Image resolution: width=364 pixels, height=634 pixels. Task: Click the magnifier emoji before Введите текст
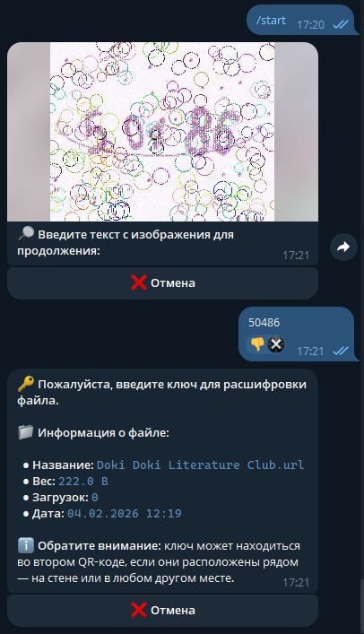click(25, 234)
